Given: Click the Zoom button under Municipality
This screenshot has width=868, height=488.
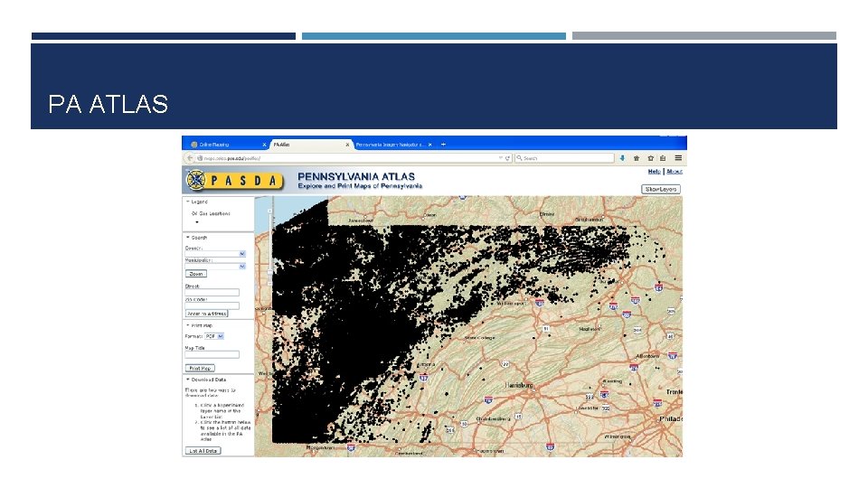Looking at the screenshot, I should (x=196, y=274).
